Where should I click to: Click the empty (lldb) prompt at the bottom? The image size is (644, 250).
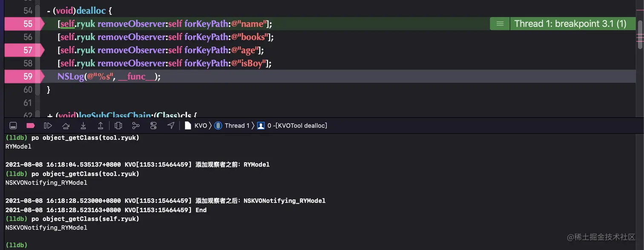(16, 245)
